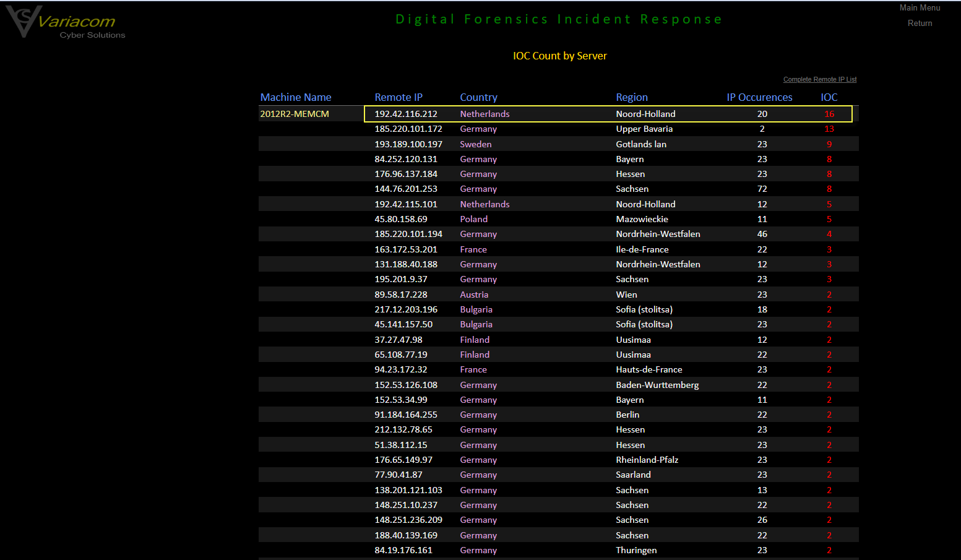The width and height of the screenshot is (961, 560).
Task: Click remote IP 185.220.101.172 row
Action: tap(408, 129)
